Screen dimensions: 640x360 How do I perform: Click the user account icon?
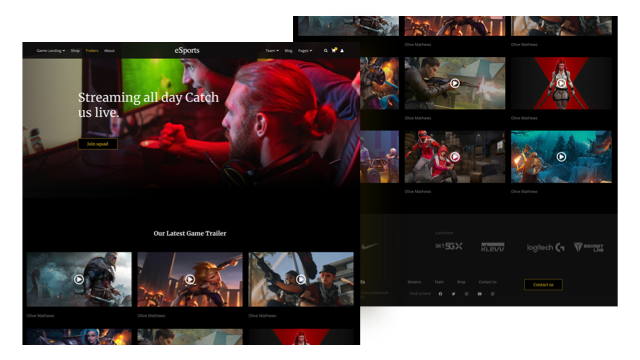click(342, 51)
